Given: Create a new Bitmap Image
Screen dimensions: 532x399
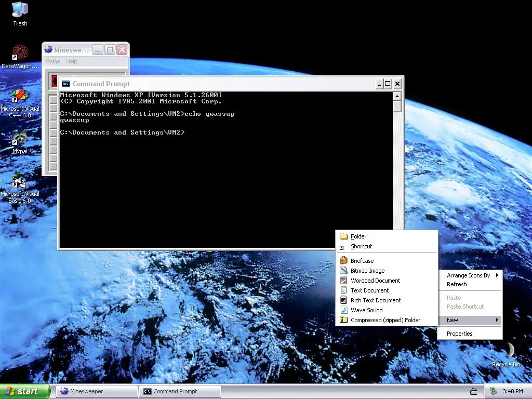Looking at the screenshot, I should (387, 270).
